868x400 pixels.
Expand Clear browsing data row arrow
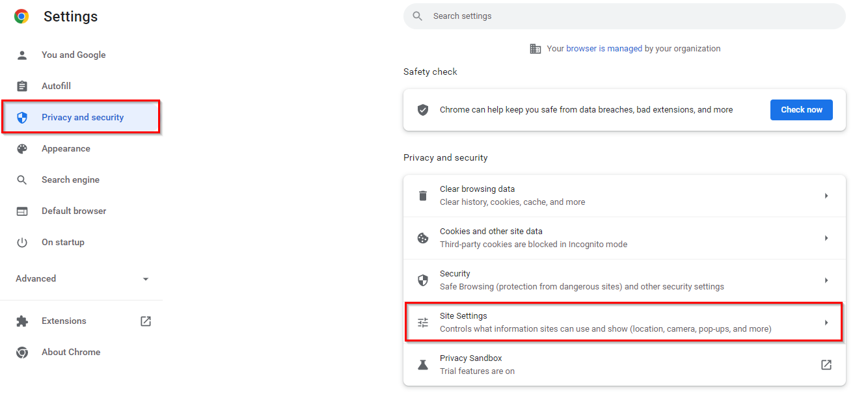pos(826,196)
